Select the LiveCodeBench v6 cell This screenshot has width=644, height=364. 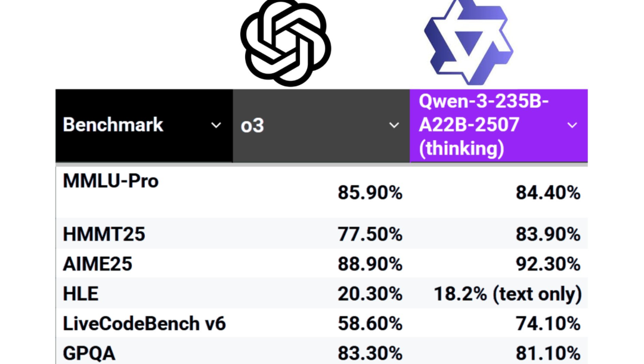(144, 323)
